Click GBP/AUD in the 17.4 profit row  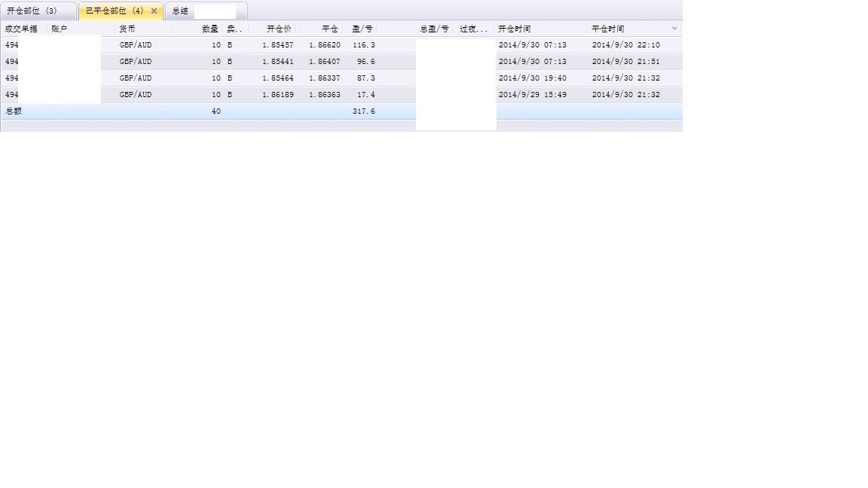coord(136,95)
